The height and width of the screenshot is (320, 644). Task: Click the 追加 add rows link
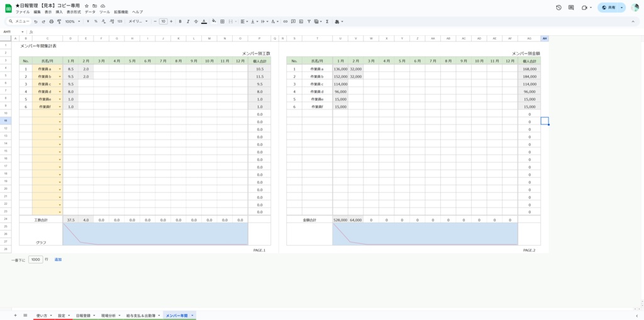click(58, 260)
